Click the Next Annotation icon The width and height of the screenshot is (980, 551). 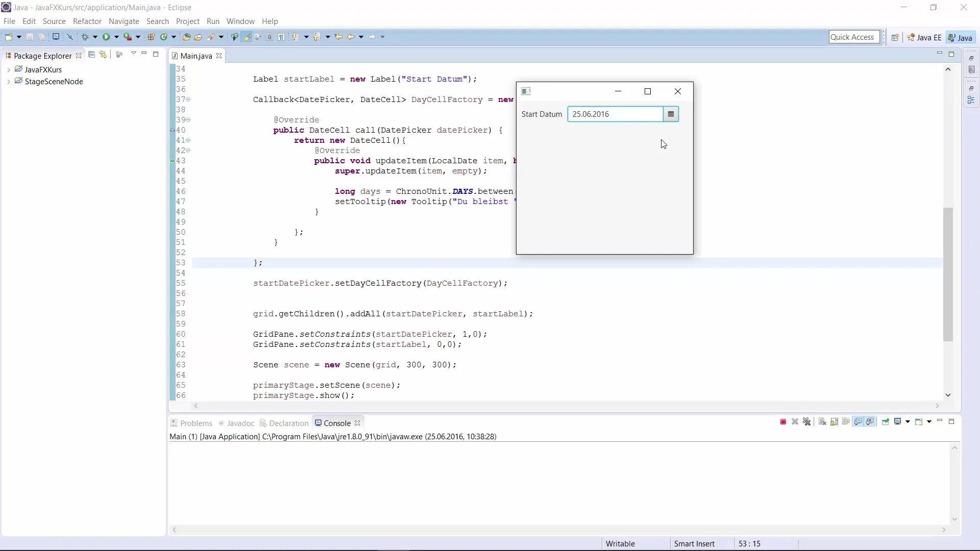point(295,37)
